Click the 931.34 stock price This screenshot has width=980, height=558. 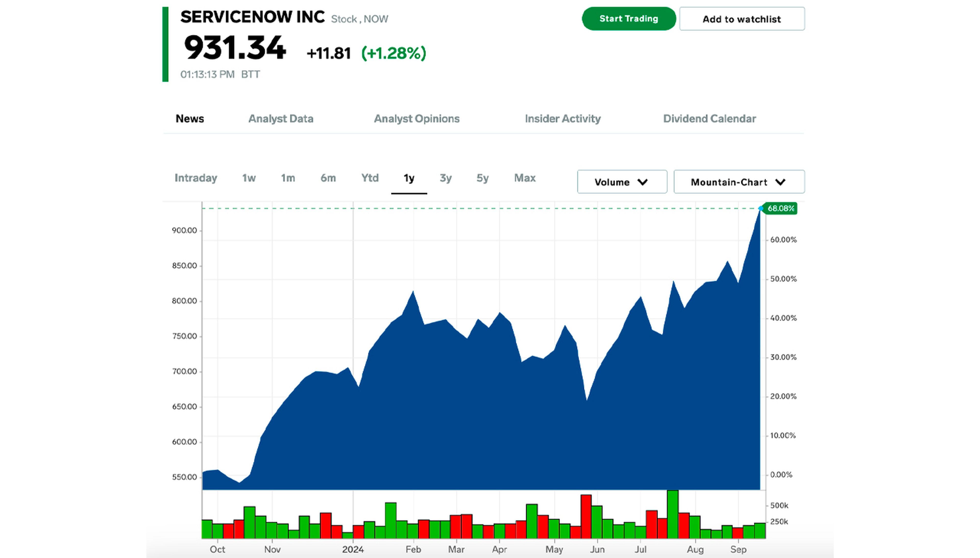(x=235, y=48)
